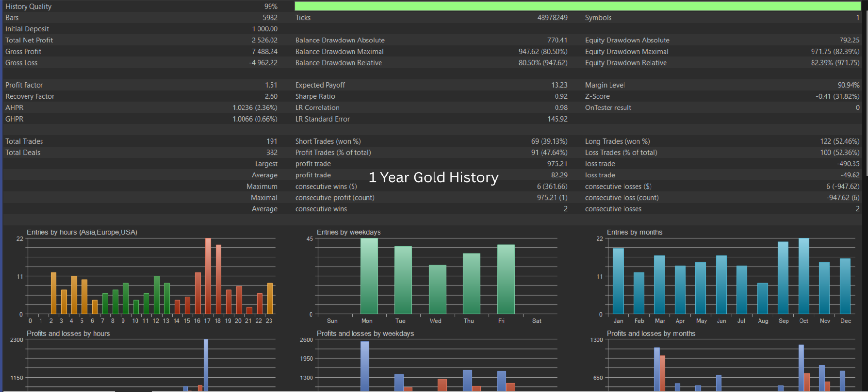Image resolution: width=868 pixels, height=392 pixels.
Task: Select the largest loss trade value "-490.35"
Action: coord(848,164)
